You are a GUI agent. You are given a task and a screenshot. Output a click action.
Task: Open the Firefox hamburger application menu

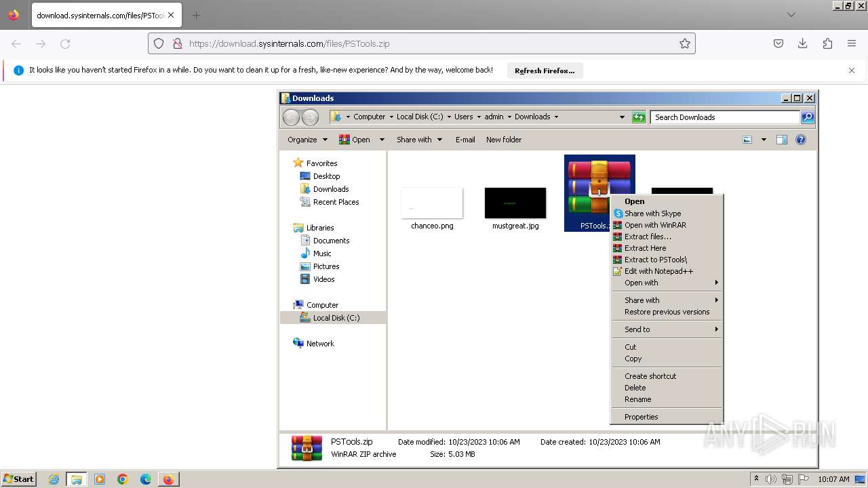[852, 43]
